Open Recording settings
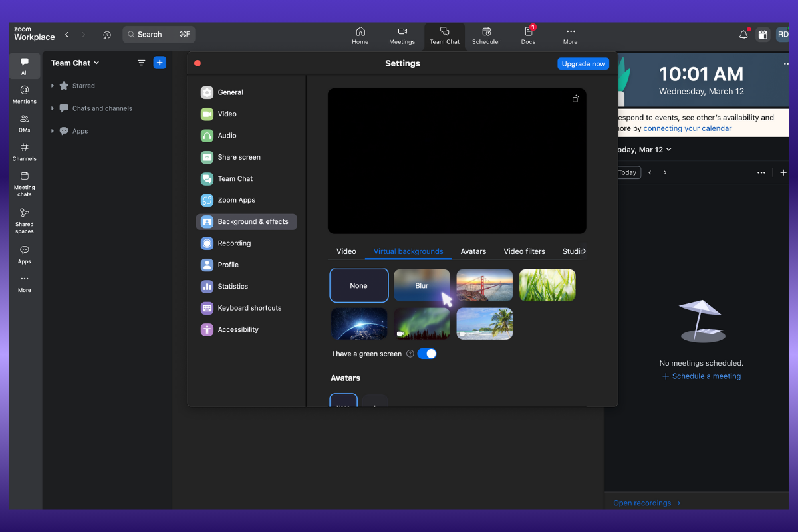Viewport: 798px width, 532px height. point(246,243)
